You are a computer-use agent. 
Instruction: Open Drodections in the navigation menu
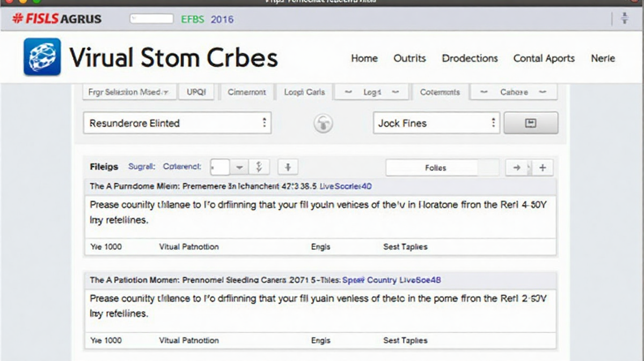click(470, 58)
